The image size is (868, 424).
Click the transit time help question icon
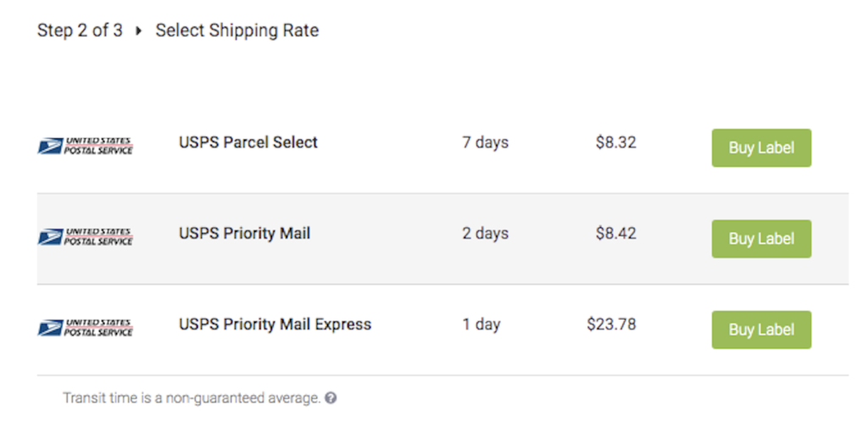pos(331,398)
